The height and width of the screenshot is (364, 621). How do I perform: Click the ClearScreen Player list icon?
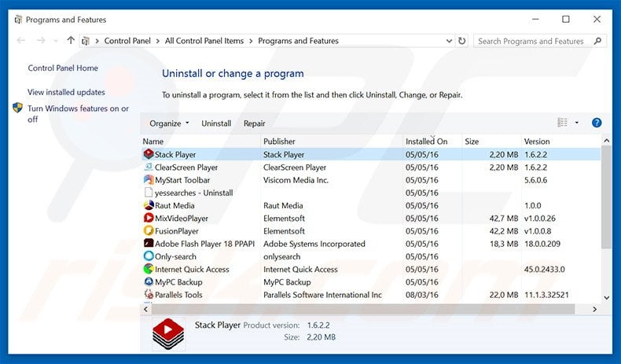(x=149, y=167)
